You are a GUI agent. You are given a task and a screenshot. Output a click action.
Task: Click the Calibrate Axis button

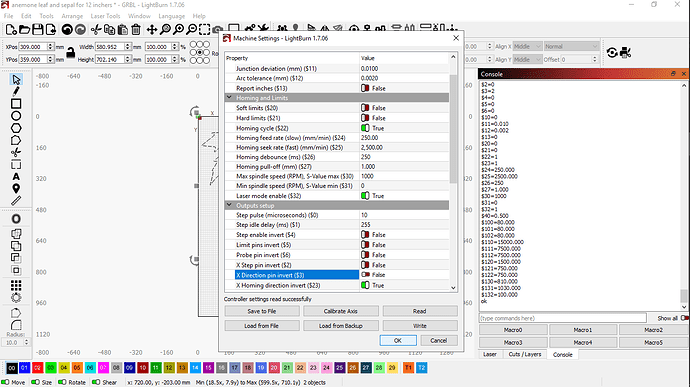(x=341, y=311)
